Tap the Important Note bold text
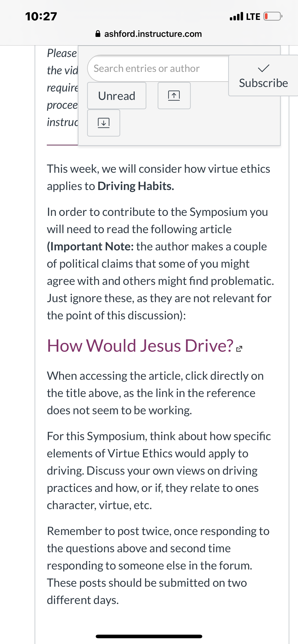 tap(90, 247)
